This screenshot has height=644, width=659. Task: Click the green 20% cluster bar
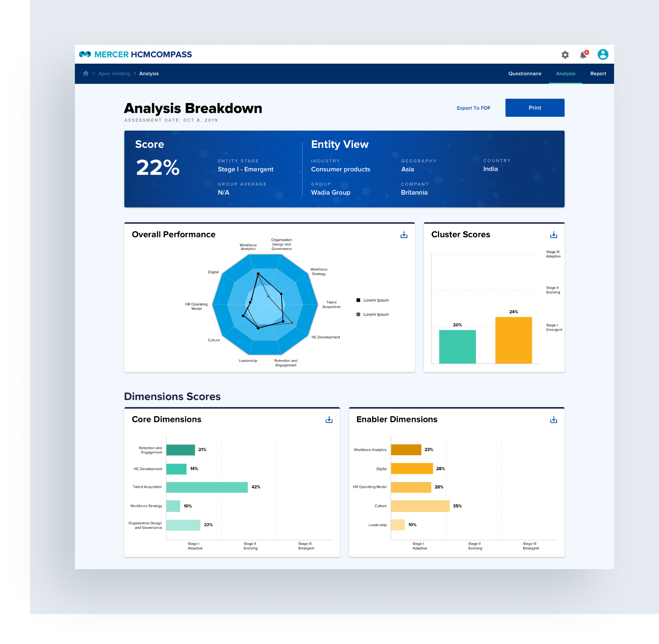click(457, 347)
